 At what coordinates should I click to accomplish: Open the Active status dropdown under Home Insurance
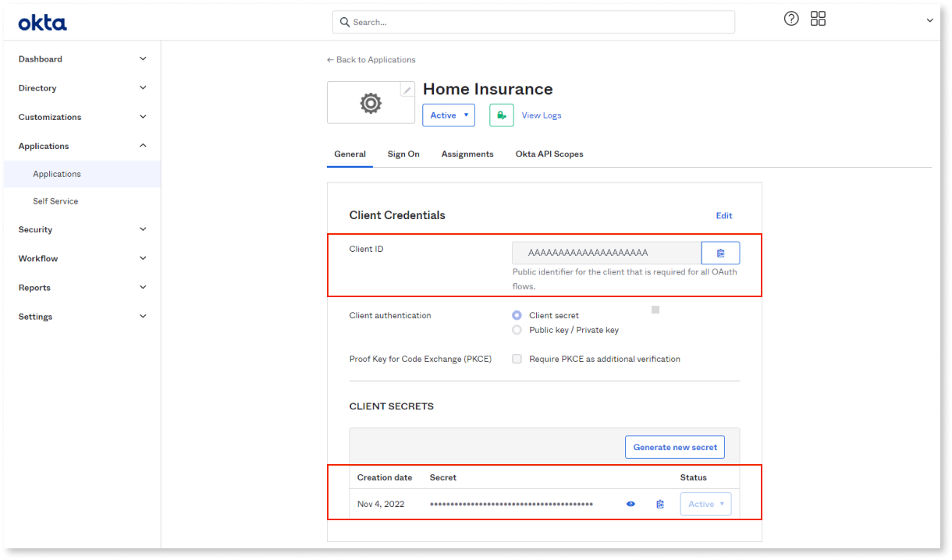448,115
